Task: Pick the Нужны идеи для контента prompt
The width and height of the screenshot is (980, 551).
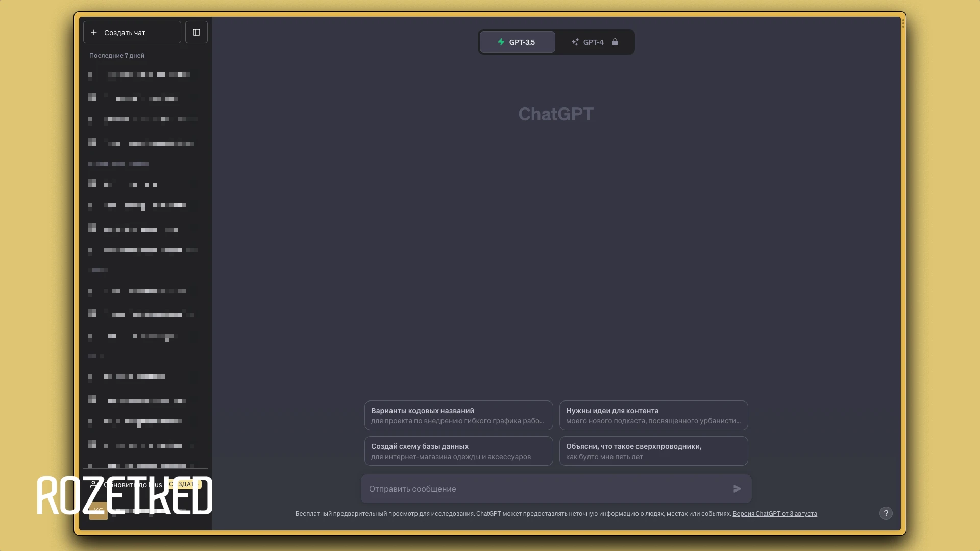Action: click(x=653, y=415)
